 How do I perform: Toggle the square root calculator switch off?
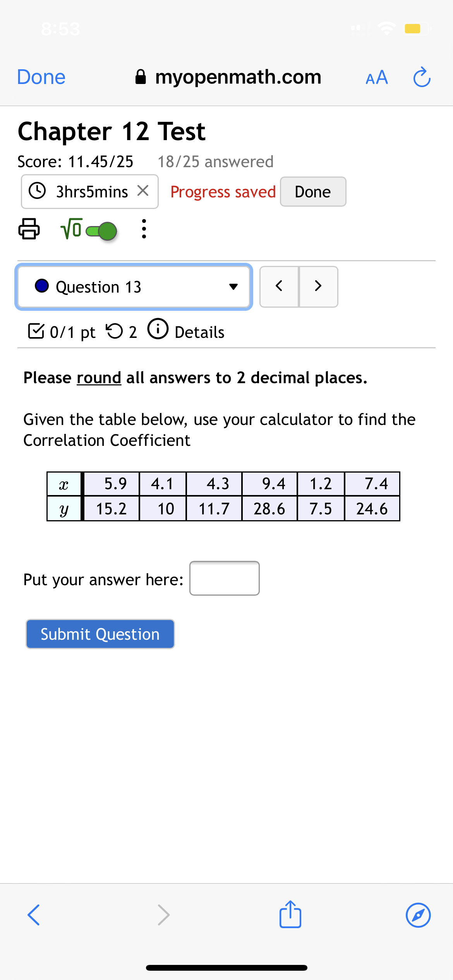101,231
